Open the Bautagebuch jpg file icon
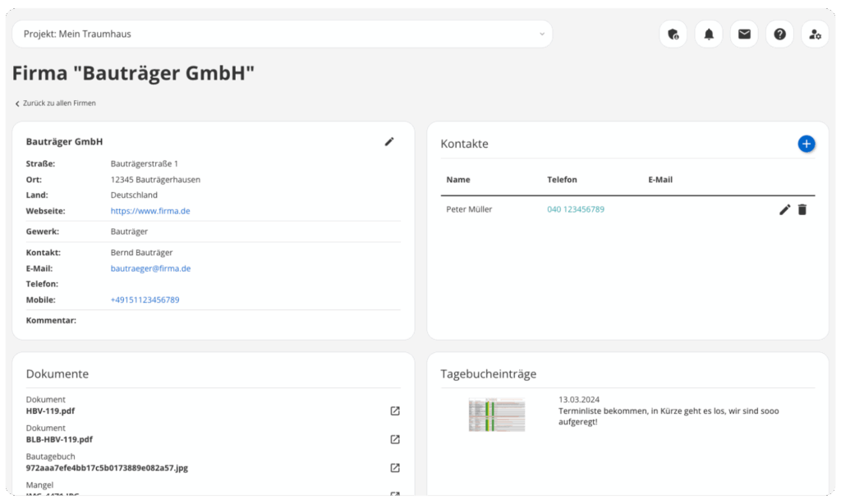 coord(395,468)
